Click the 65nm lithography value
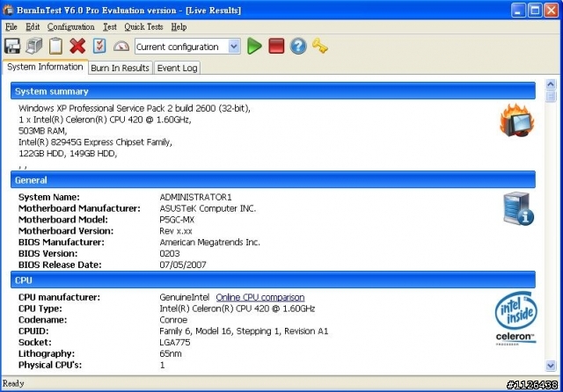This screenshot has height=392, width=563. point(171,353)
